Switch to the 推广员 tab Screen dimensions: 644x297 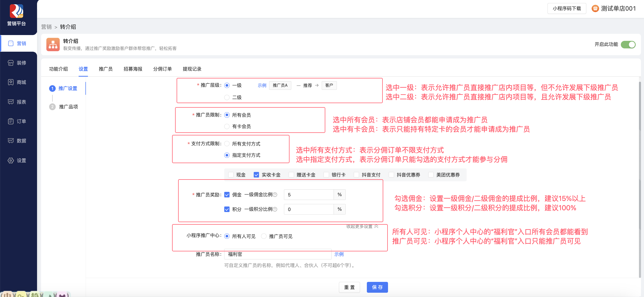106,69
